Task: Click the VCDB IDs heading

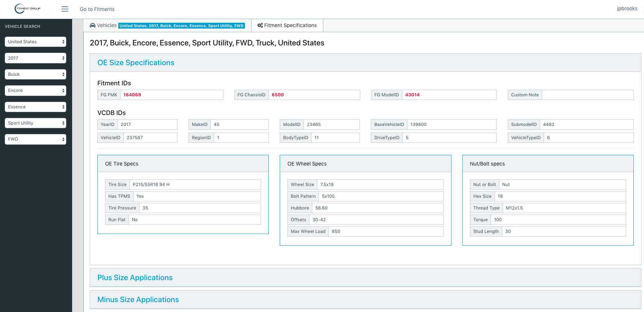Action: [112, 113]
